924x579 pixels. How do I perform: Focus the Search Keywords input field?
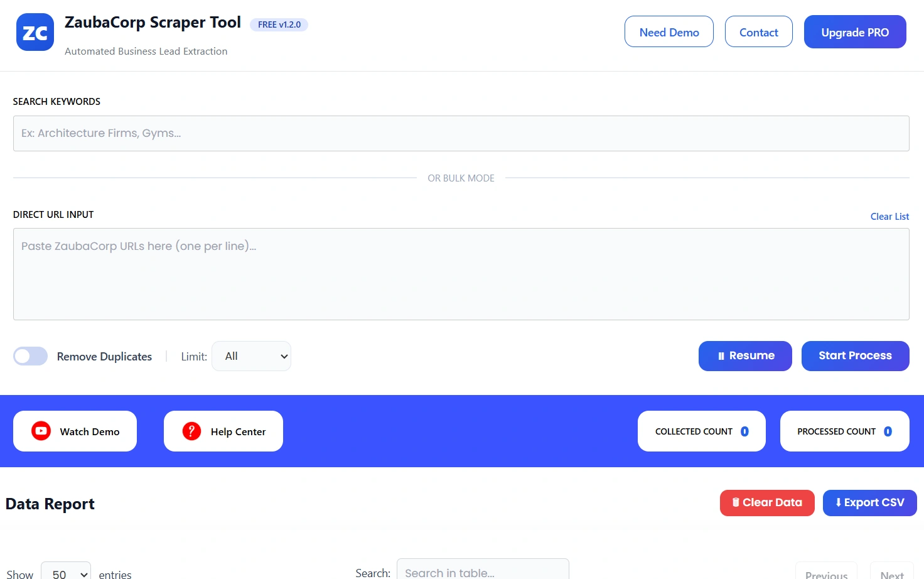tap(461, 133)
